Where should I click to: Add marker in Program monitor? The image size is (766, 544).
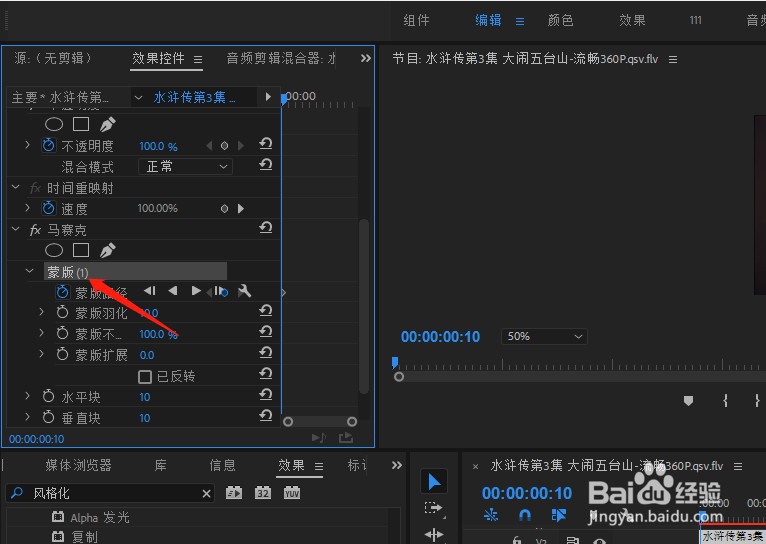(x=688, y=401)
